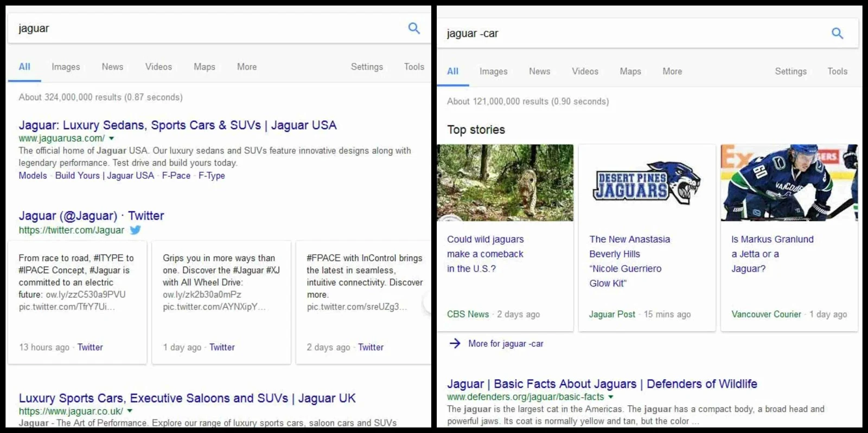Click arrow icon beside More for jaguar -car

click(455, 343)
